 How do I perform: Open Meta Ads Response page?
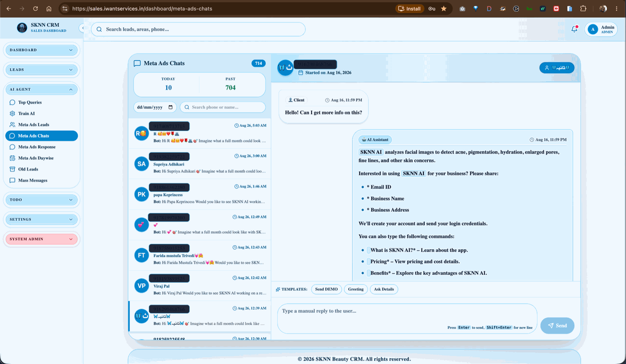click(x=42, y=147)
